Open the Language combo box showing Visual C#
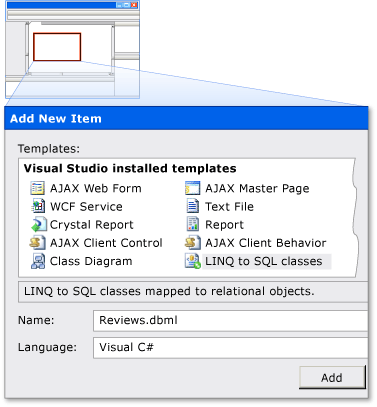The image size is (377, 407). point(230,348)
